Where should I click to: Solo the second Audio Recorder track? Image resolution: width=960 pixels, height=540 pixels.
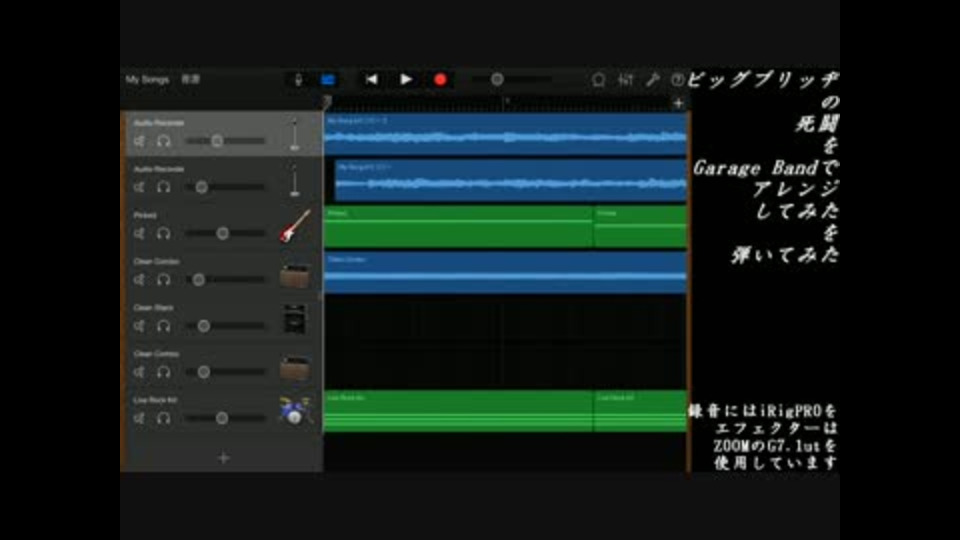tap(163, 187)
